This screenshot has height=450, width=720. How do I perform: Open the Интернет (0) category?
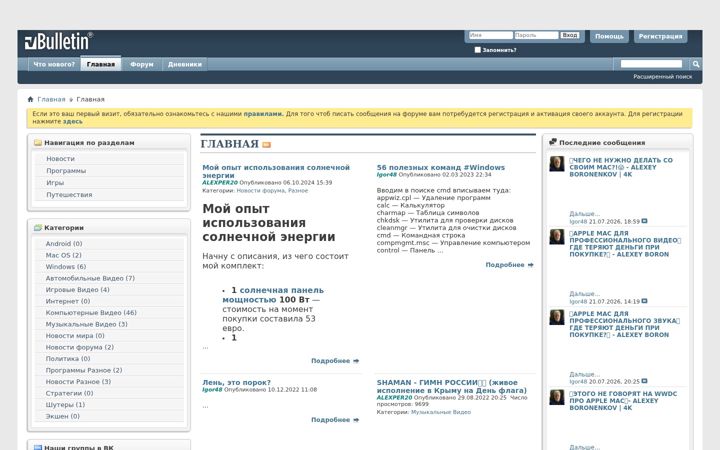pos(68,301)
